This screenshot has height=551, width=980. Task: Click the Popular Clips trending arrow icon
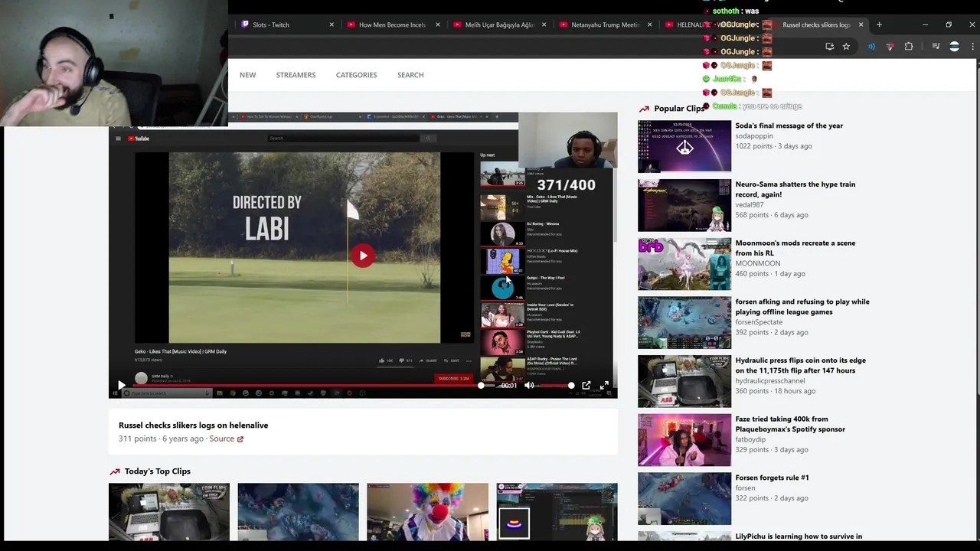644,109
